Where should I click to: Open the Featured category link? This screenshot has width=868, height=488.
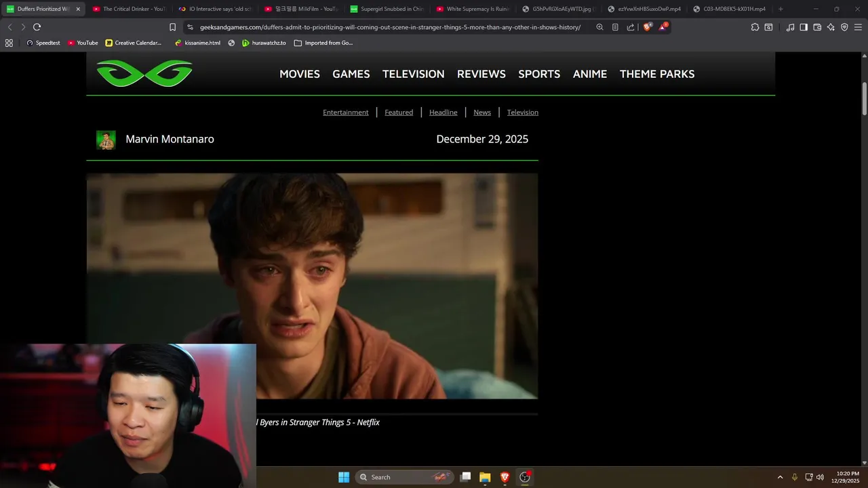[x=399, y=113]
